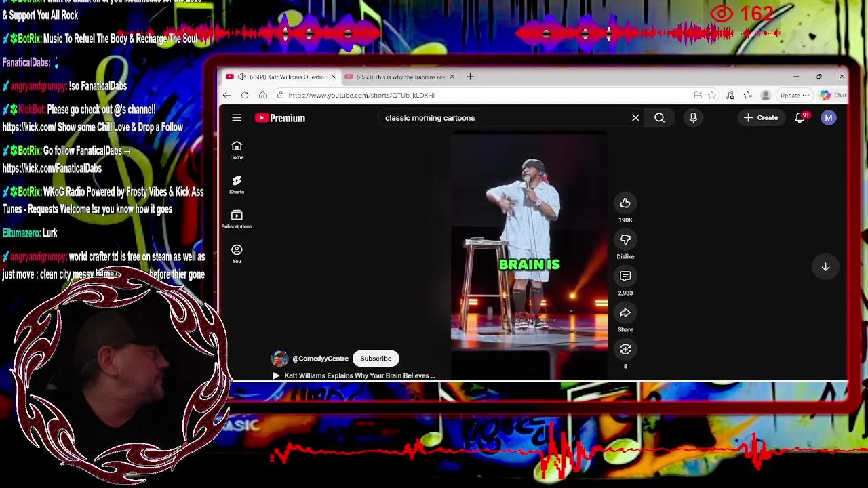Minimize the browser window
Screen dimensions: 868x488
point(796,77)
